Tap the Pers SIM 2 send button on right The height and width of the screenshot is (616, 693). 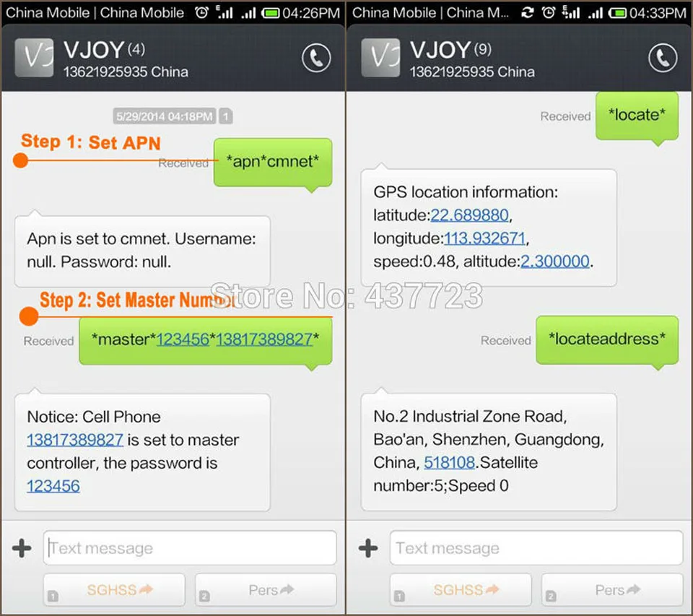point(612,589)
